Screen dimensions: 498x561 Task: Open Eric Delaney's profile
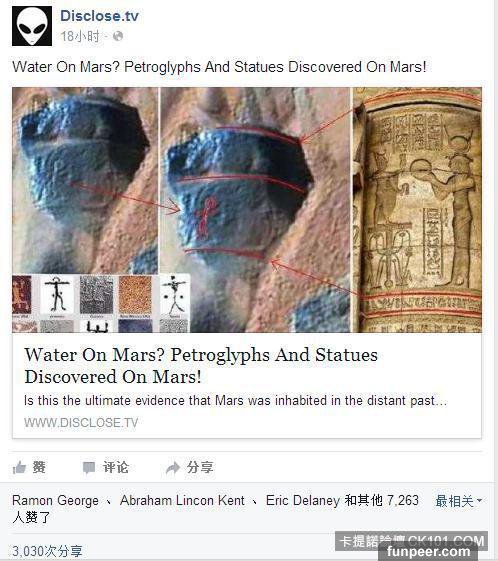tap(303, 500)
